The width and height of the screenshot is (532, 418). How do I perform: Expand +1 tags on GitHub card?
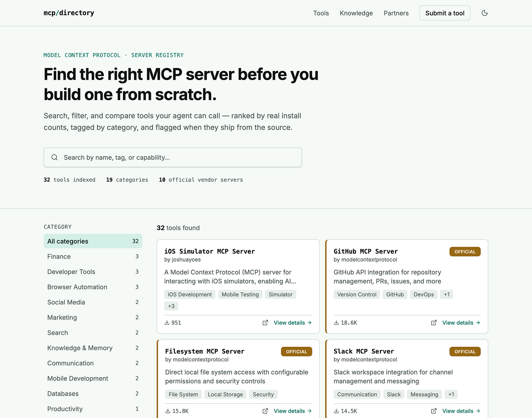tap(447, 294)
